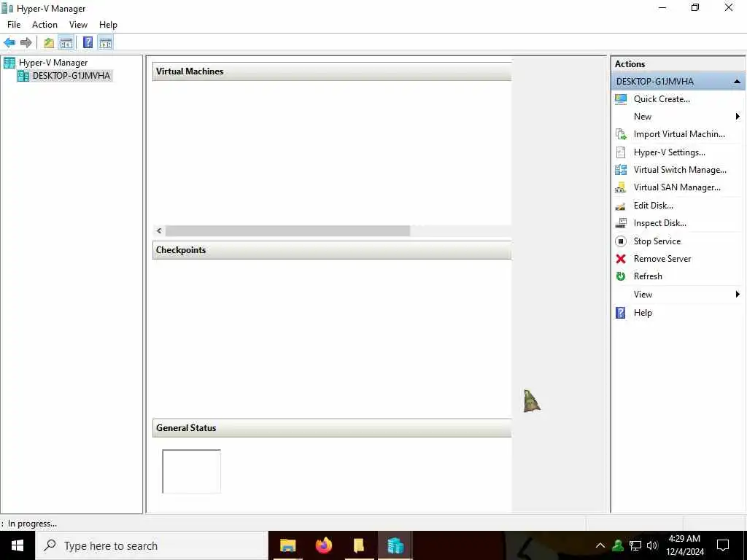The image size is (747, 560).
Task: Click the Virtual SAN Manager icon
Action: tap(621, 187)
